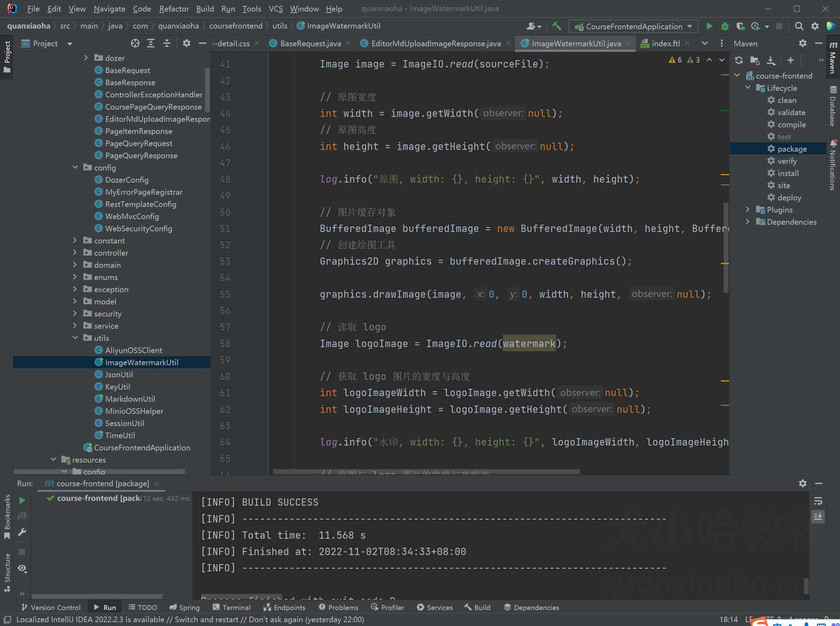This screenshot has width=840, height=626.
Task: Toggle soft-wrap in Run console
Action: pyautogui.click(x=818, y=501)
